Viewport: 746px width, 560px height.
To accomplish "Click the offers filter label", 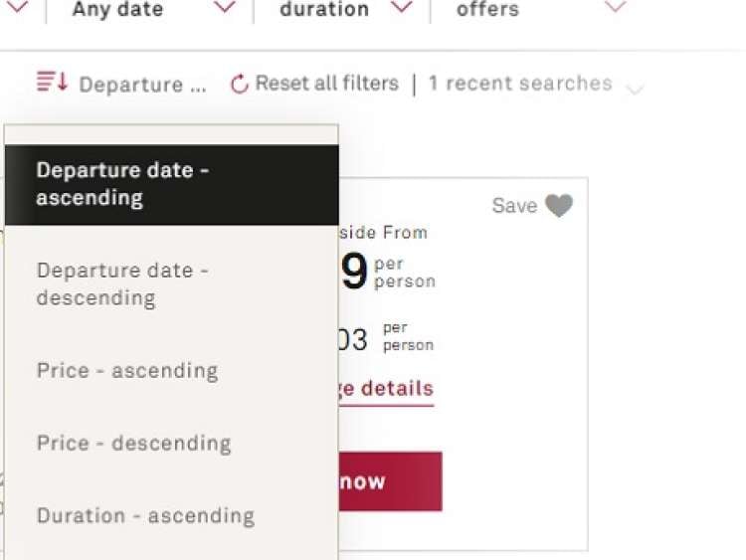I will coord(487,10).
